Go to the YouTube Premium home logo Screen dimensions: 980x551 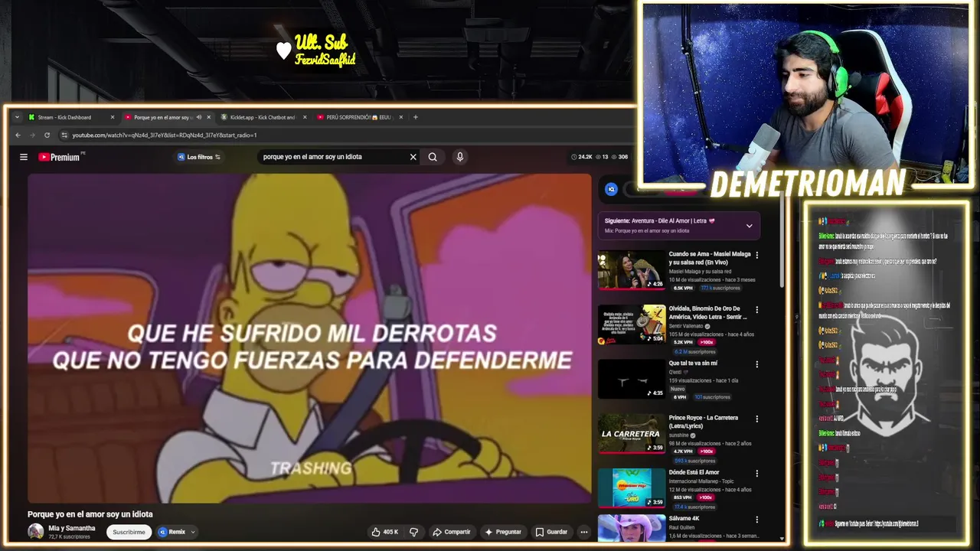60,157
